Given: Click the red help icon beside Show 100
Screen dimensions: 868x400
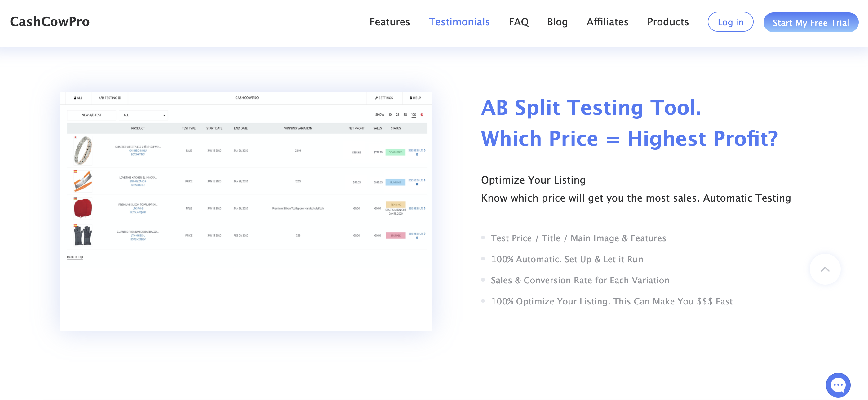Looking at the screenshot, I should point(422,115).
